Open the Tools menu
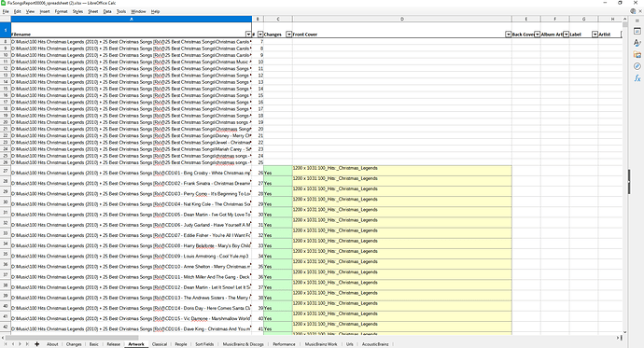The image size is (644, 348). [121, 11]
